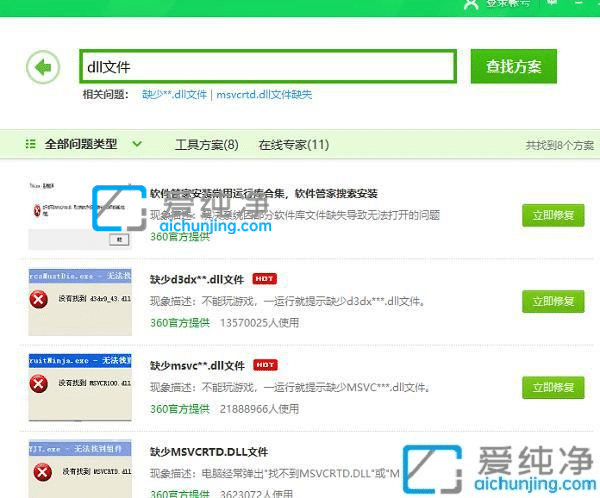The width and height of the screenshot is (600, 498).
Task: Click 21888966人使用 usage count text
Action: click(x=259, y=409)
